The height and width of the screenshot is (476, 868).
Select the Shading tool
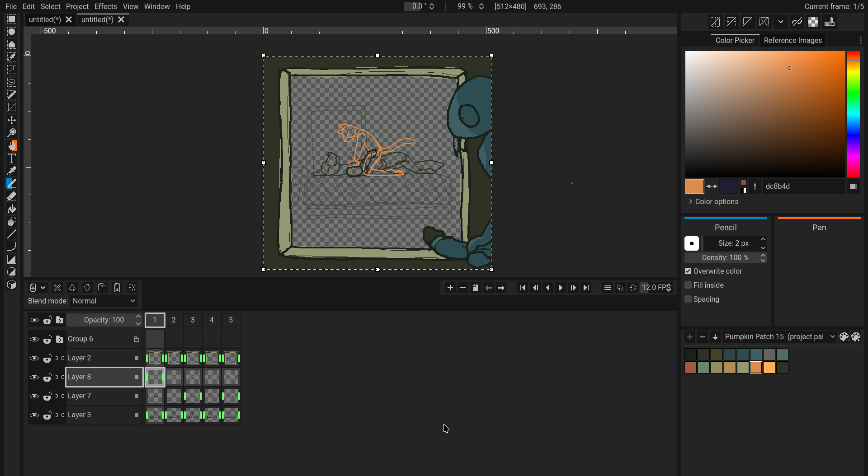(12, 221)
